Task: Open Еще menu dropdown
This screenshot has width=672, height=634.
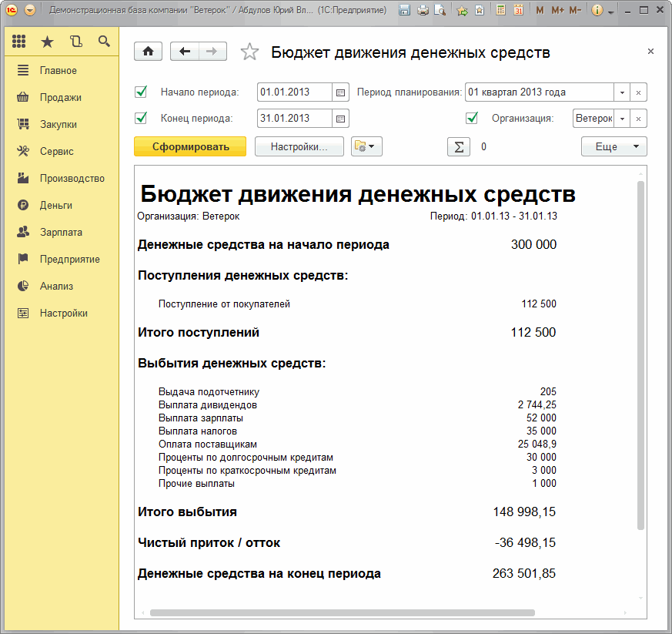Action: 613,146
